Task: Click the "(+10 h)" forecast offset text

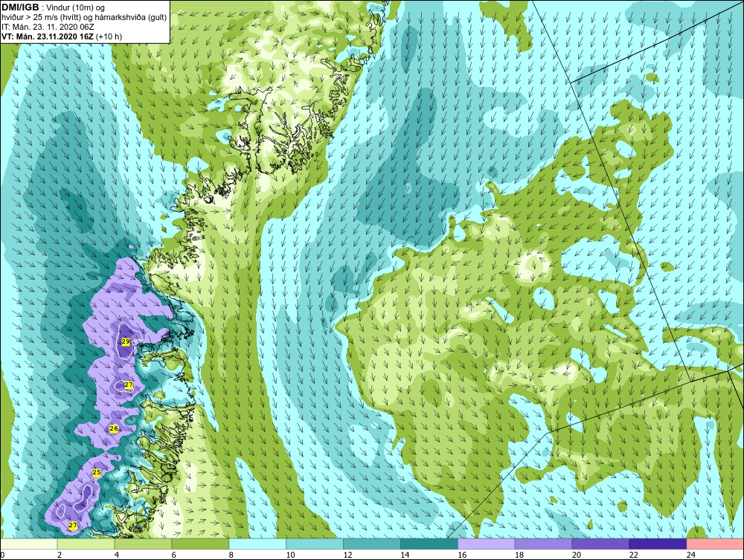Action: 109,36
